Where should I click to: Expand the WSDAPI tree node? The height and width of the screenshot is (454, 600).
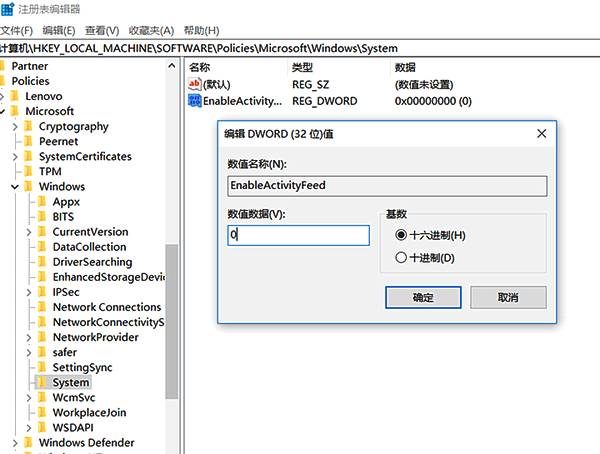(29, 428)
